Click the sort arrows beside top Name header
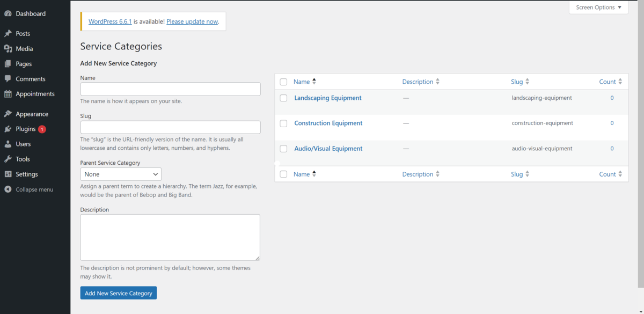Image resolution: width=644 pixels, height=314 pixels. coord(314,82)
